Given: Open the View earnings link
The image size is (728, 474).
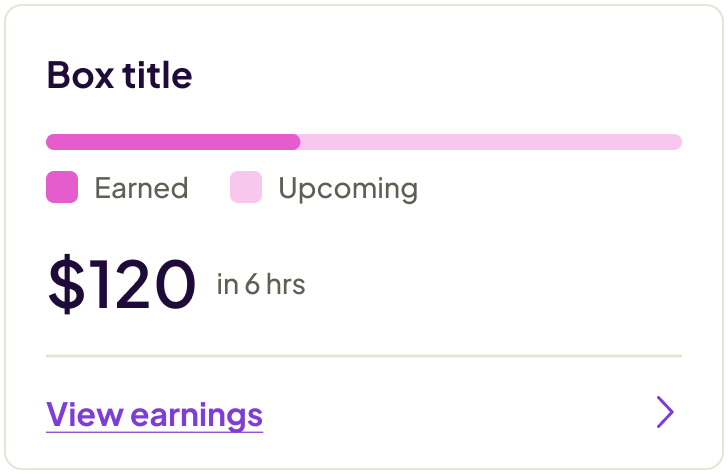Looking at the screenshot, I should (155, 414).
